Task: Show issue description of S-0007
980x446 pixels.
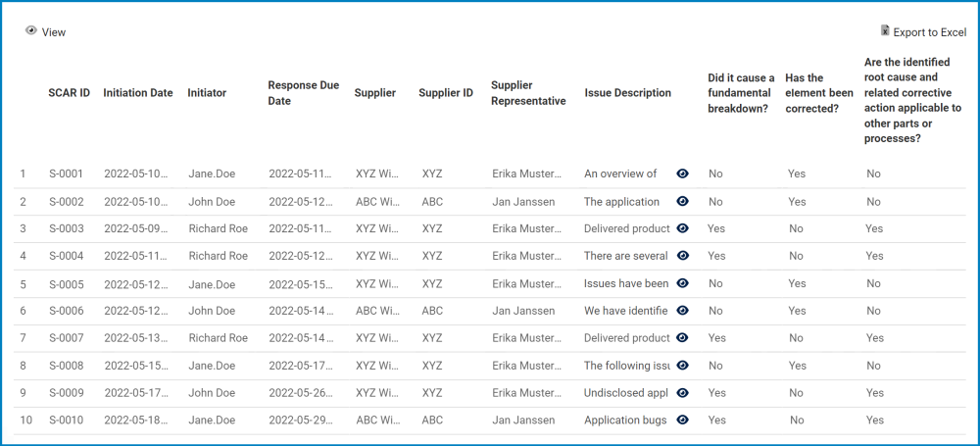Action: 683,338
